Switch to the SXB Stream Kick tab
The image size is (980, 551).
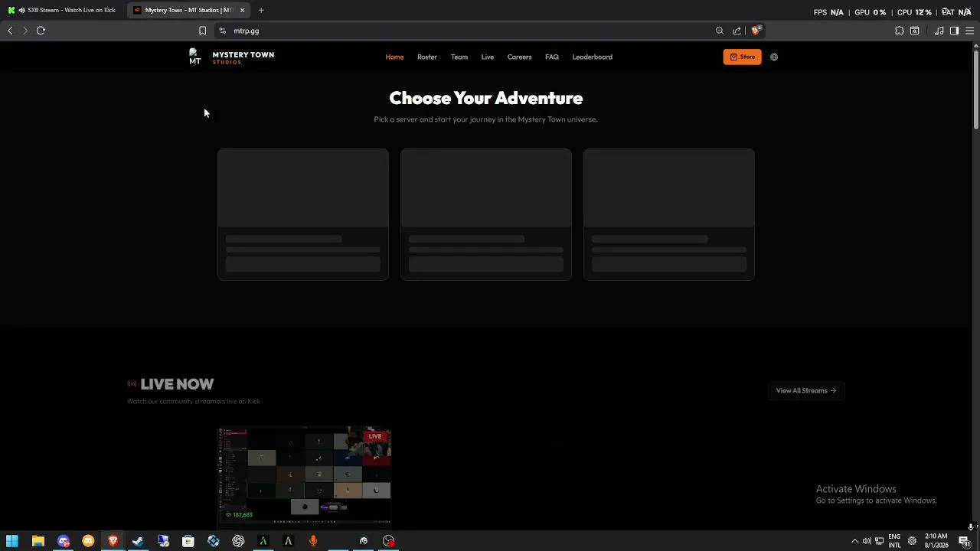(x=64, y=10)
